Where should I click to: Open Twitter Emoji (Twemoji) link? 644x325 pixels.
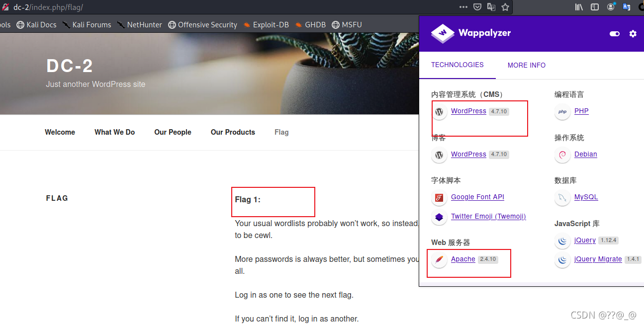488,216
